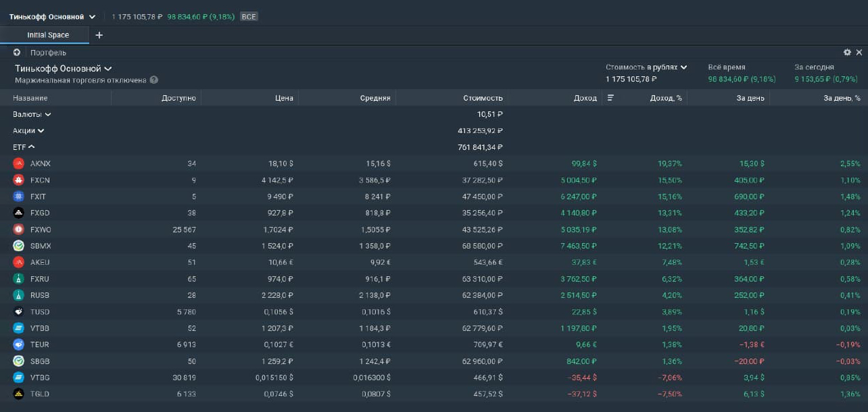Viewport: 868px width, 412px height.
Task: Click the RUSB fund logo icon
Action: tap(18, 295)
